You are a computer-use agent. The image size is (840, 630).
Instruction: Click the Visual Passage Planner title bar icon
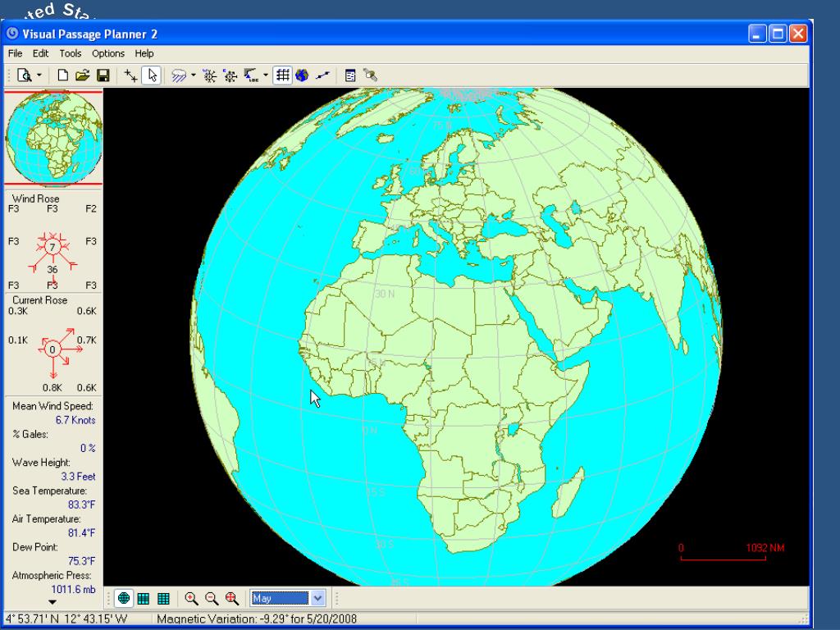[x=12, y=34]
